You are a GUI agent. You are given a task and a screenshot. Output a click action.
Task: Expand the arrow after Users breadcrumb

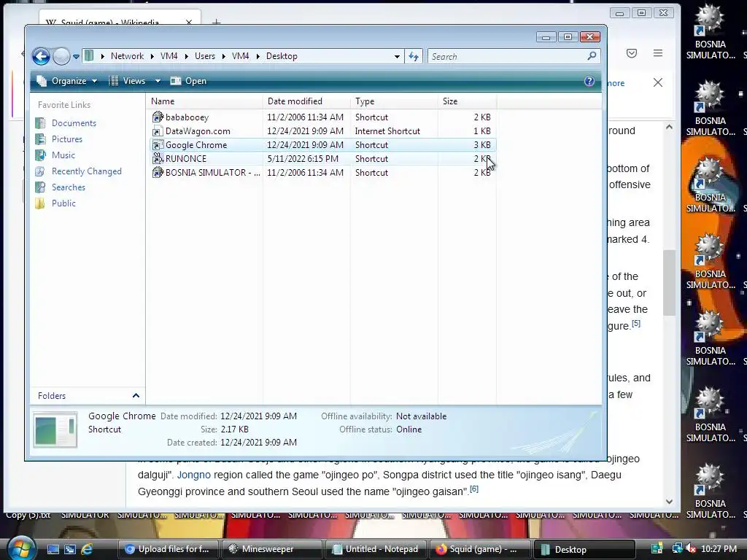[223, 56]
